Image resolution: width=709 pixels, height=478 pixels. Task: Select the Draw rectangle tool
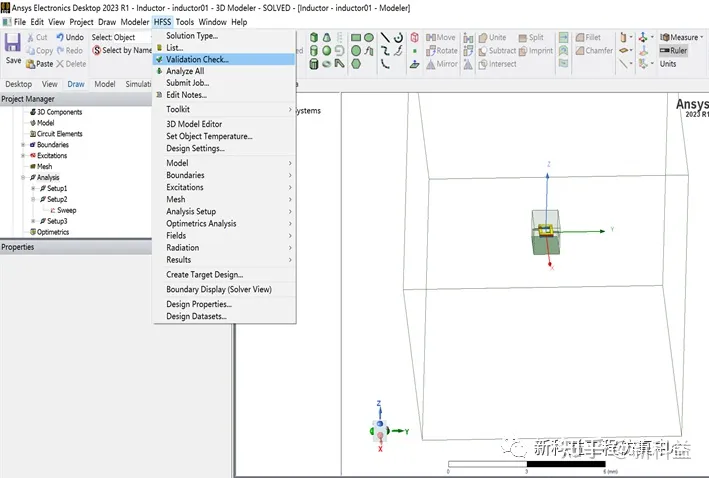click(356, 37)
